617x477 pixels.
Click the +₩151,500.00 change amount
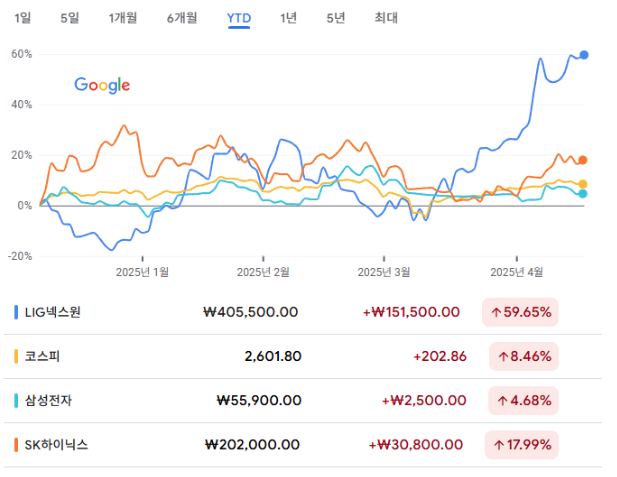coord(411,312)
